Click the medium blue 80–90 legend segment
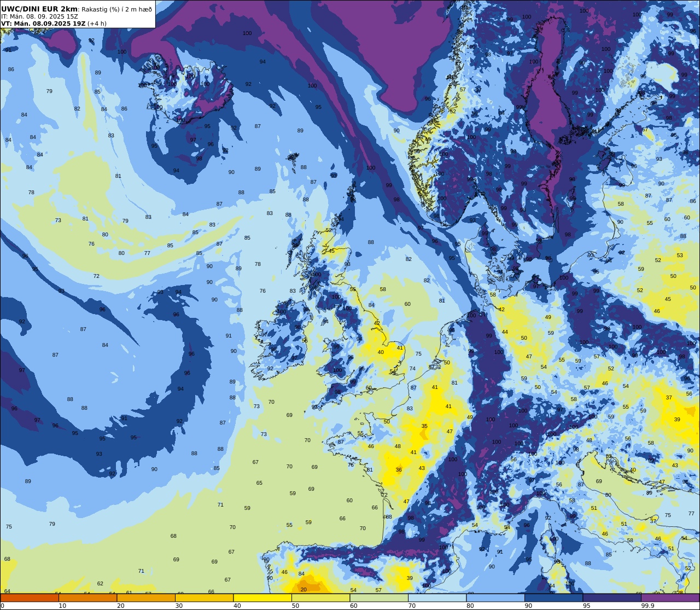The height and width of the screenshot is (610, 700). tap(495, 597)
